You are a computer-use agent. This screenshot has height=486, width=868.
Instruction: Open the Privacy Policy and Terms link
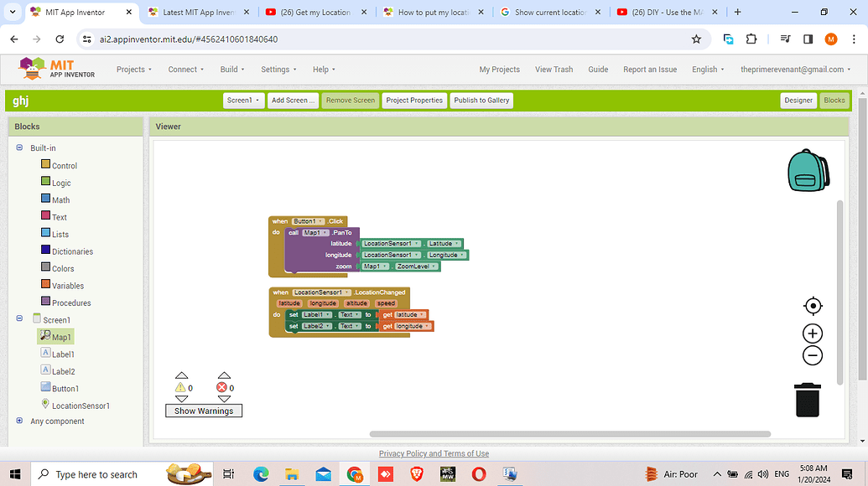click(434, 453)
